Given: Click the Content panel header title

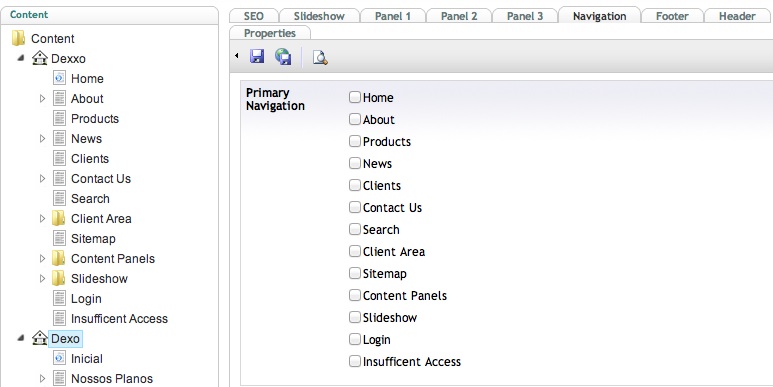Looking at the screenshot, I should (x=29, y=14).
